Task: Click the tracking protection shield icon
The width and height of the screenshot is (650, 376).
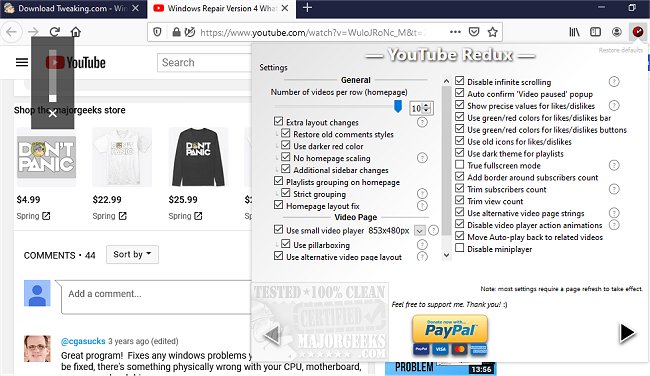Action: coord(157,32)
